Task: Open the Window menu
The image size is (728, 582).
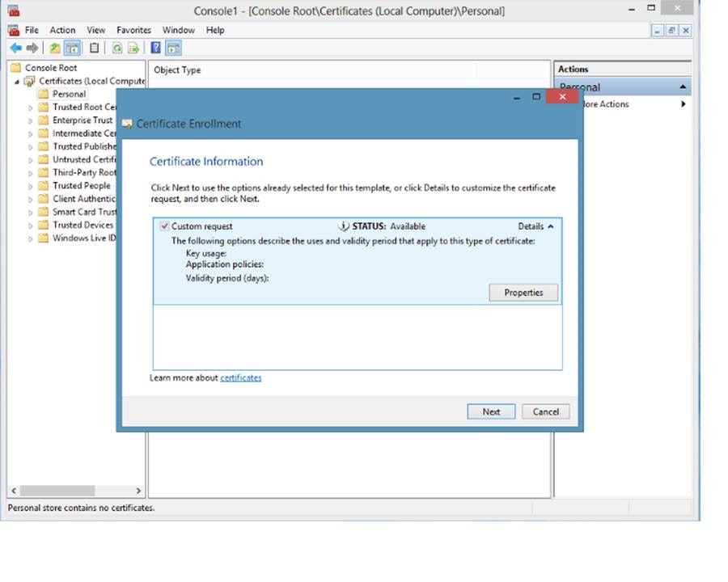Action: (178, 30)
